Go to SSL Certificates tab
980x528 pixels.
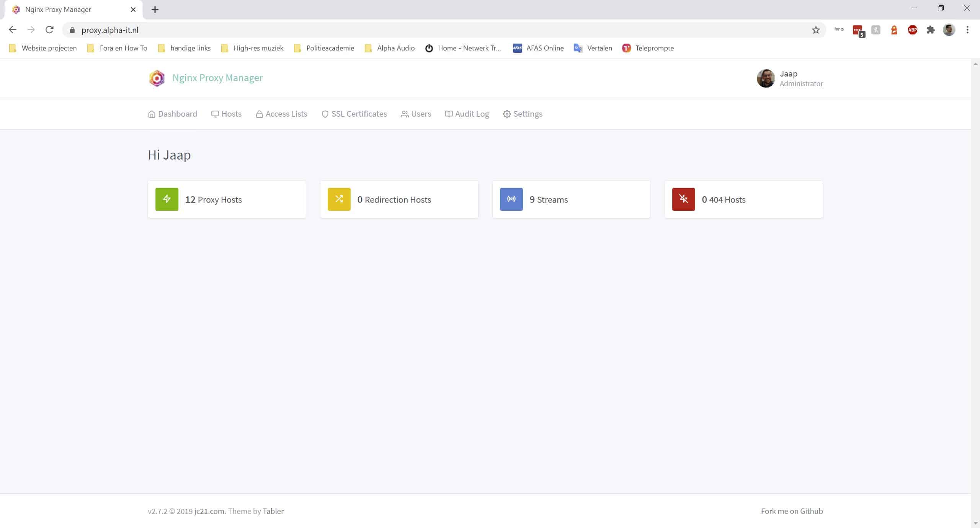click(x=354, y=114)
